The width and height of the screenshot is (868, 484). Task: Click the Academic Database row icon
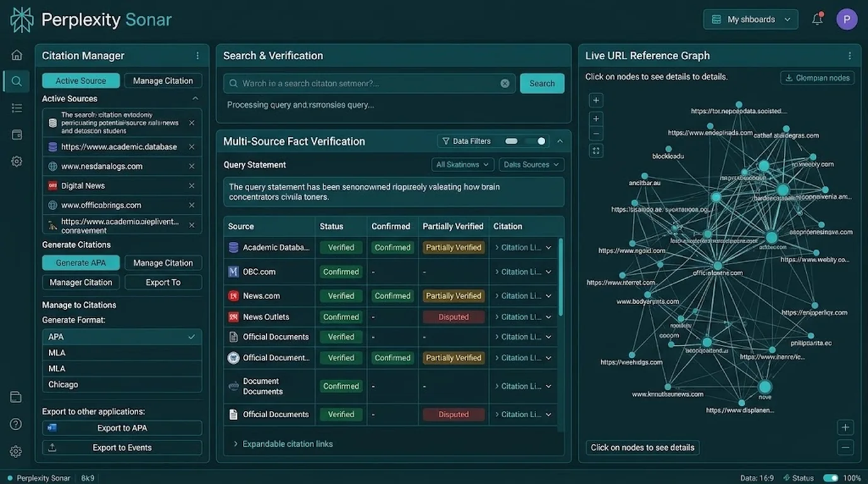pyautogui.click(x=233, y=248)
